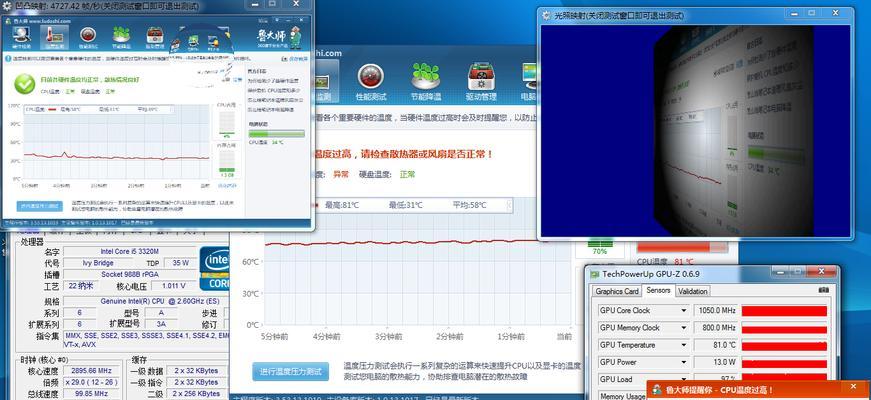This screenshot has width=871, height=400.
Task: Click the 最低:31℃ label in Ludashi
Action: (406, 205)
